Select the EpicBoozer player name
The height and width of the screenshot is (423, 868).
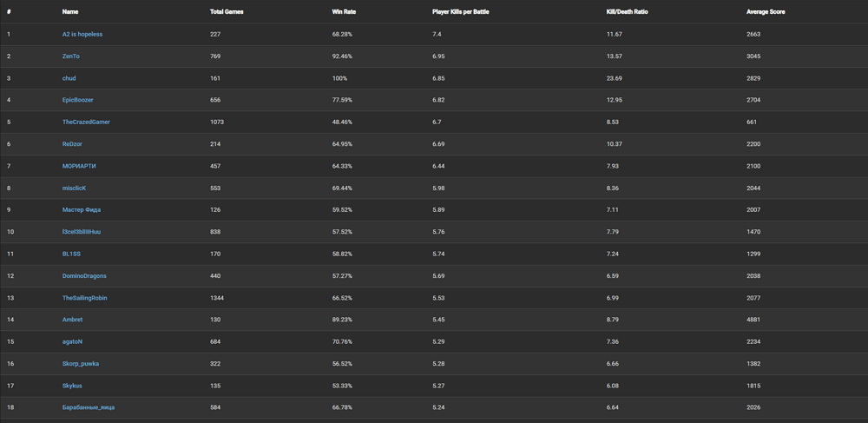[x=78, y=100]
